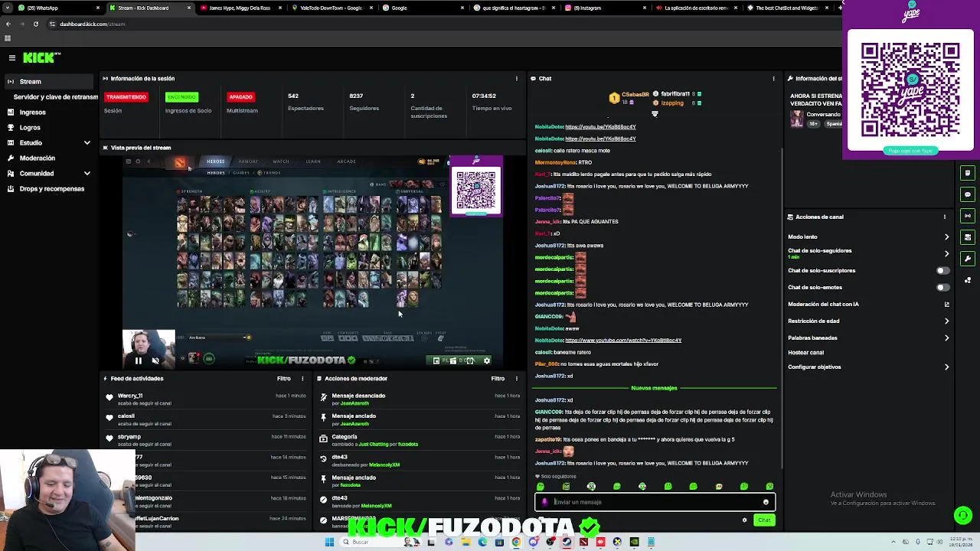Open Feed de actividades three-dot menu
The height and width of the screenshot is (551, 980).
pos(302,378)
